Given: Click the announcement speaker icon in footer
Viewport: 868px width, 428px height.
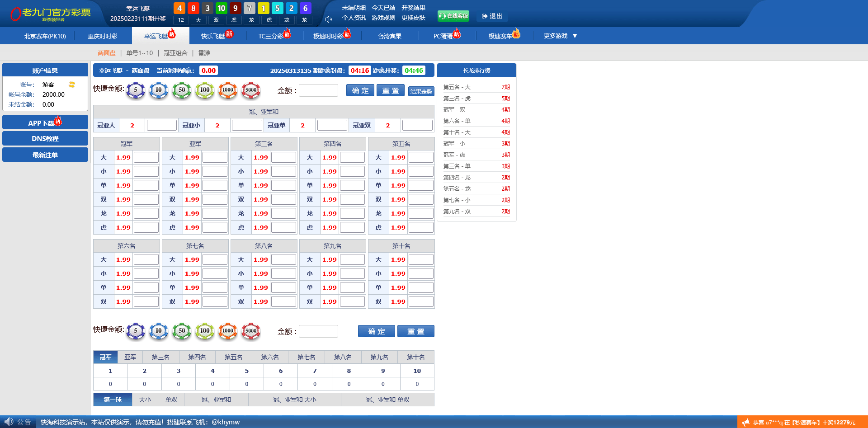Looking at the screenshot, I should coord(9,422).
